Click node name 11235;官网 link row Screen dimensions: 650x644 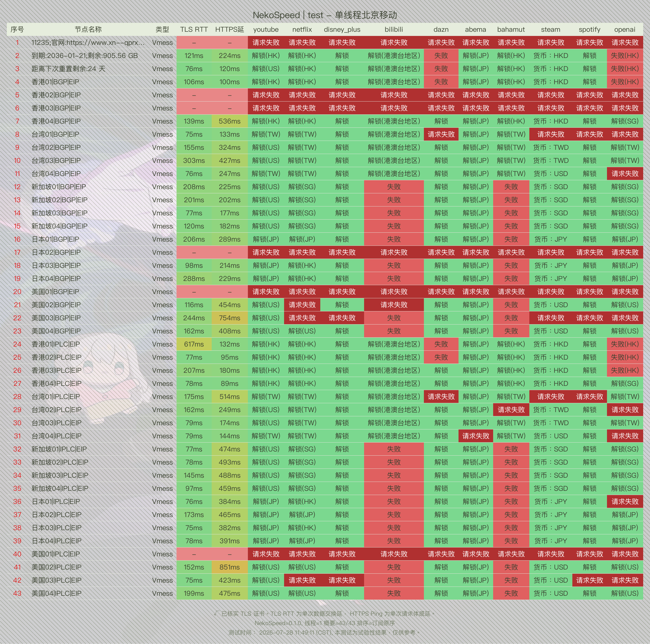point(88,43)
